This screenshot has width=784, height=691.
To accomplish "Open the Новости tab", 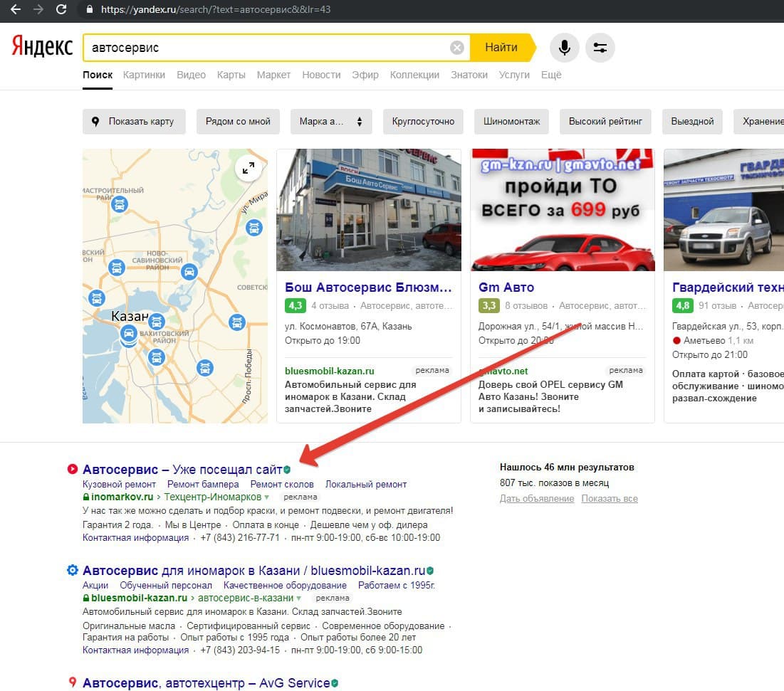I will [x=321, y=75].
